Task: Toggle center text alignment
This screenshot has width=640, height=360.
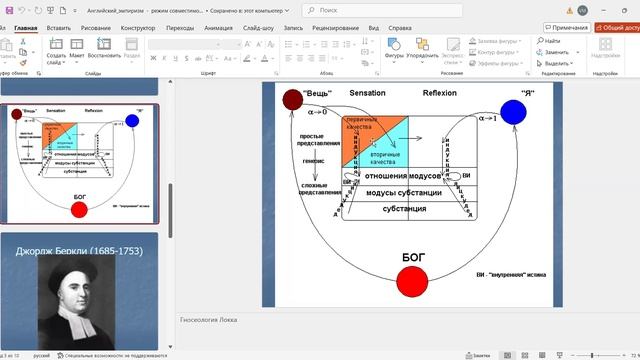Action: click(300, 59)
